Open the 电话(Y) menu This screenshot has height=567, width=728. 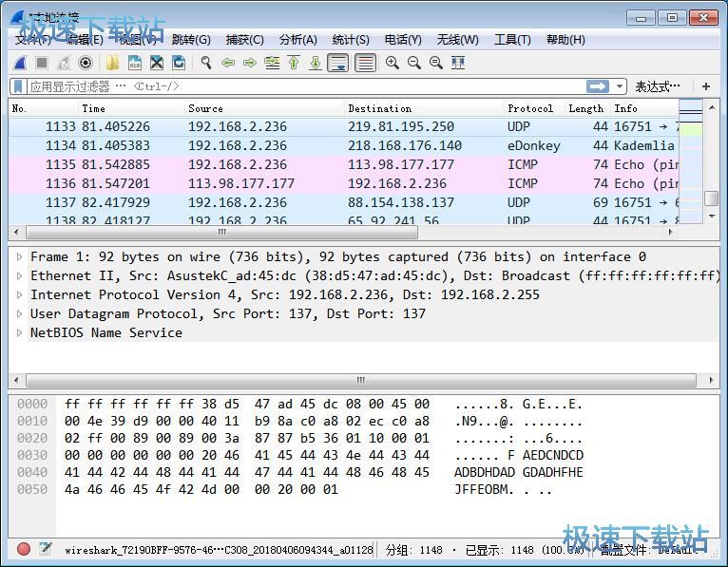point(403,40)
